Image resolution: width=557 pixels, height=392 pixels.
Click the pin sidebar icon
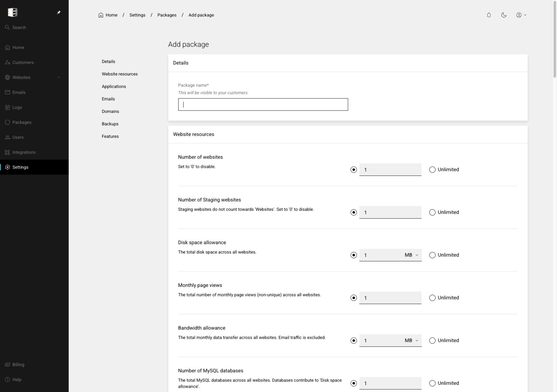tap(59, 13)
